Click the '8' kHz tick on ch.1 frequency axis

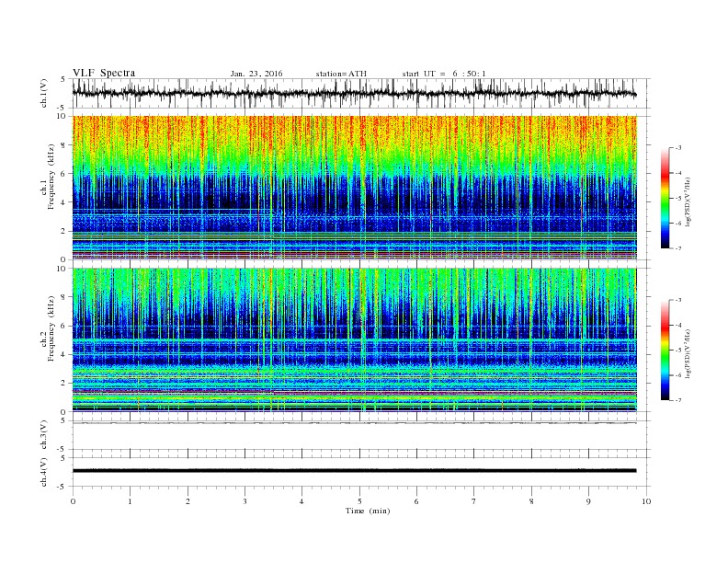63,145
